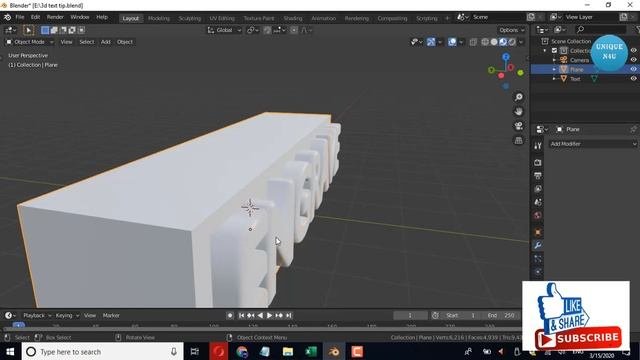The width and height of the screenshot is (640, 360).
Task: Switch perspective/orthographic with grid gizmo
Action: (518, 140)
